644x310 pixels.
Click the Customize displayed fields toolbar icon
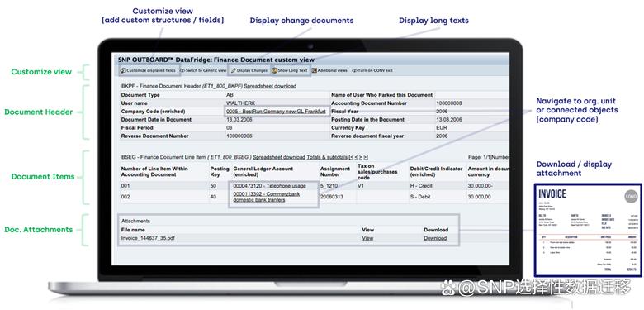(x=123, y=71)
